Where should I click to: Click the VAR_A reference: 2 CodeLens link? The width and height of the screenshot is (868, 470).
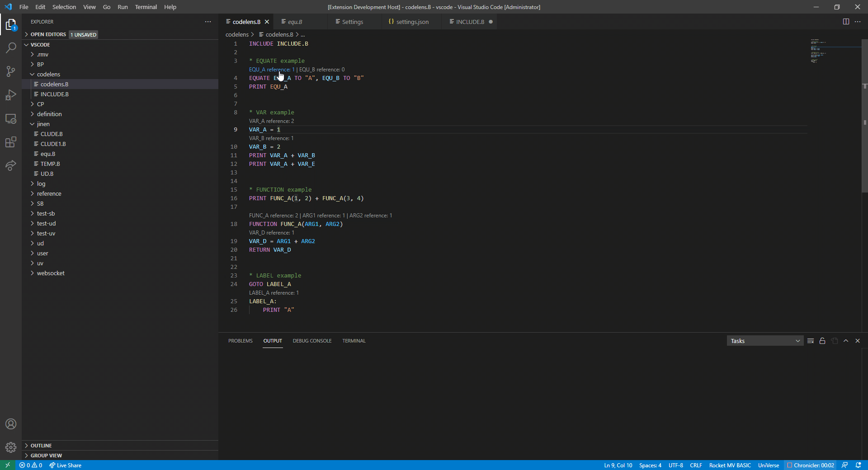(271, 121)
